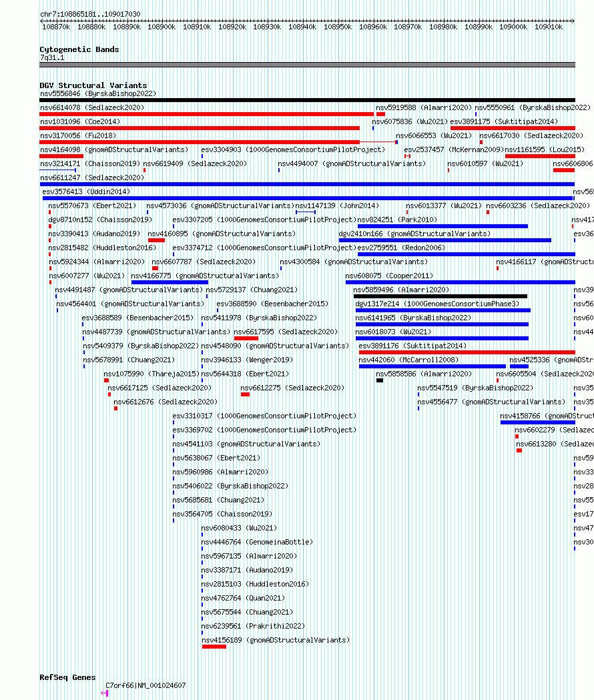594x700 pixels.
Task: Select nsv6617595 (Sedlazeck2020) variant
Action: (x=286, y=332)
